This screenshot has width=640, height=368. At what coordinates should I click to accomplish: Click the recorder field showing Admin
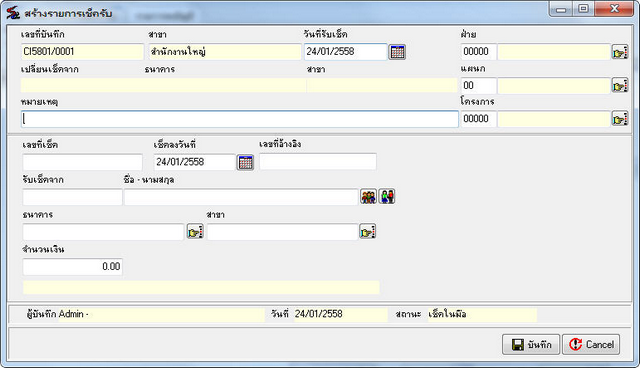coord(161,315)
